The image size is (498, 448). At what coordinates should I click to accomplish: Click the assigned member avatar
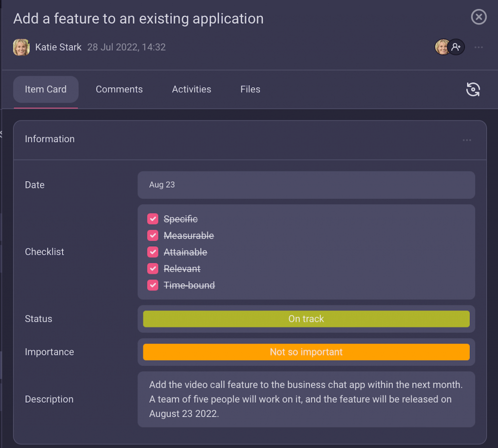click(442, 47)
